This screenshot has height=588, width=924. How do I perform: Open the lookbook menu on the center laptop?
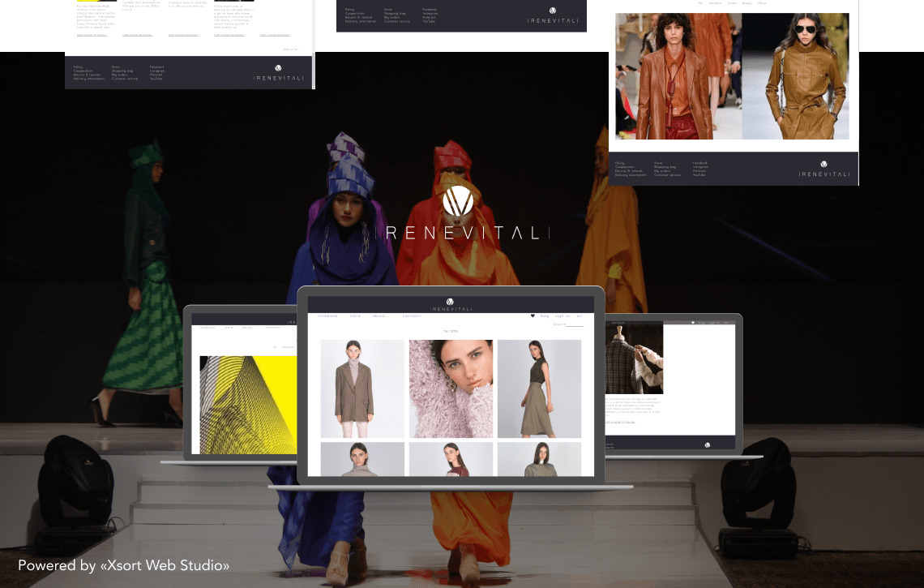328,315
